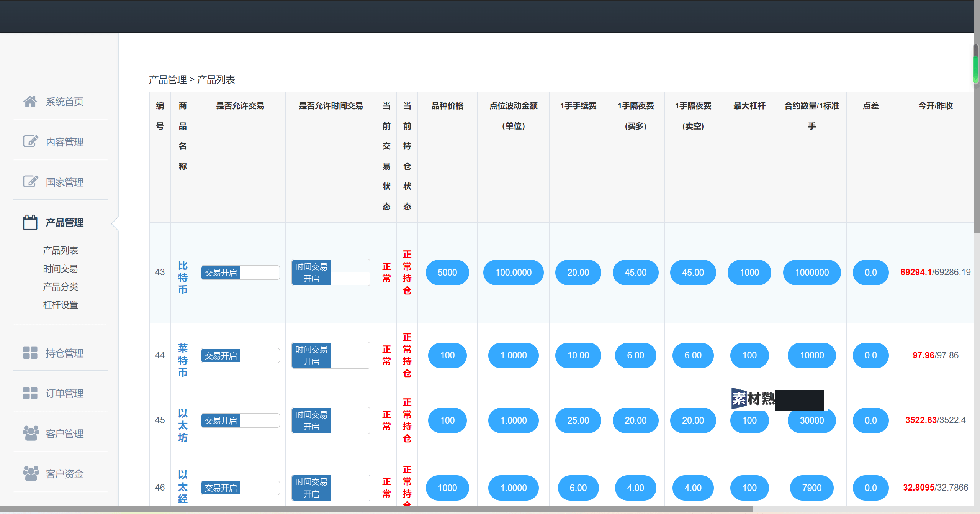Click row number 43 cell
Screen dimensions: 980x514
[160, 273]
